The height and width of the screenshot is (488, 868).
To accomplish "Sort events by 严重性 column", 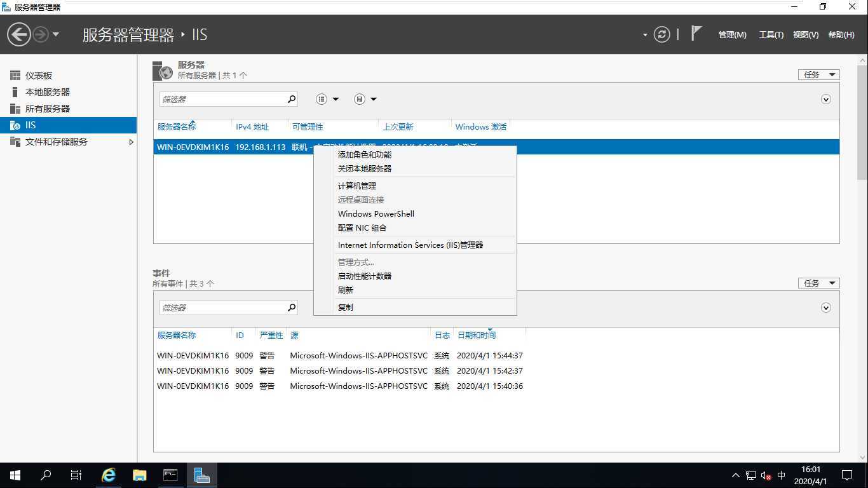I will coord(271,335).
